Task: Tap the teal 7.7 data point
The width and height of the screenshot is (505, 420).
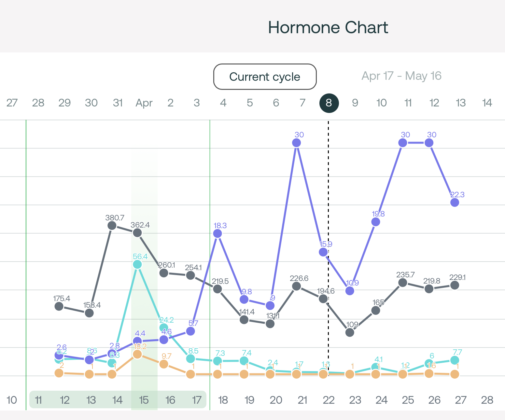Action: [455, 360]
